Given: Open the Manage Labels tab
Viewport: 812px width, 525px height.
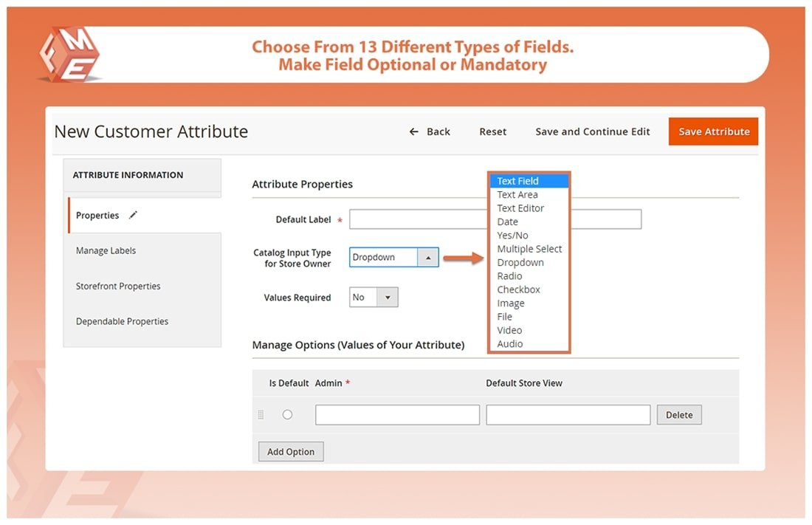Looking at the screenshot, I should click(106, 250).
